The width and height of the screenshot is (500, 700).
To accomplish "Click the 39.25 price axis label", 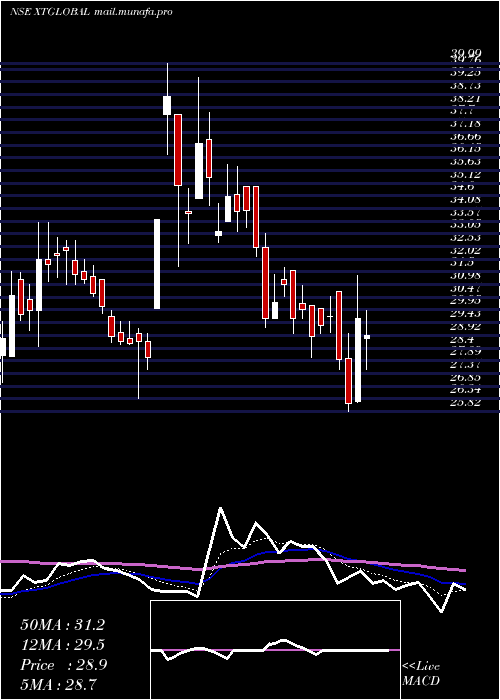I will point(465,72).
